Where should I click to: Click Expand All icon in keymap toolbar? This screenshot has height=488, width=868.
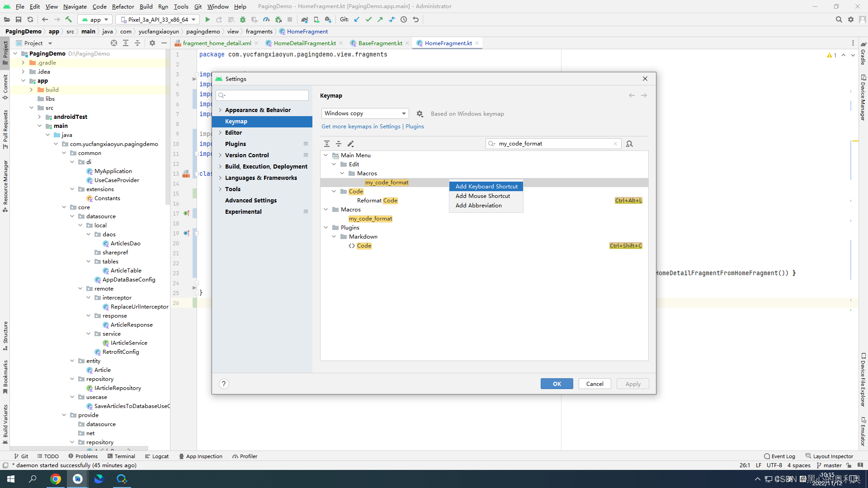pos(327,144)
